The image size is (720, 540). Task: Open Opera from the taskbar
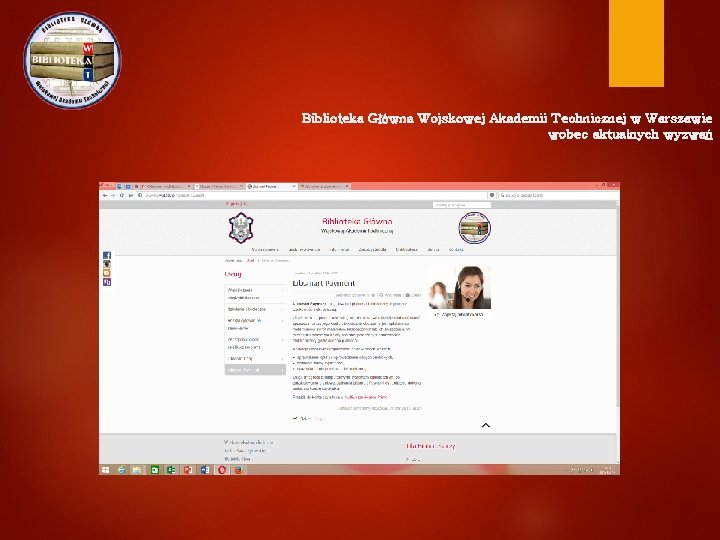click(x=222, y=470)
